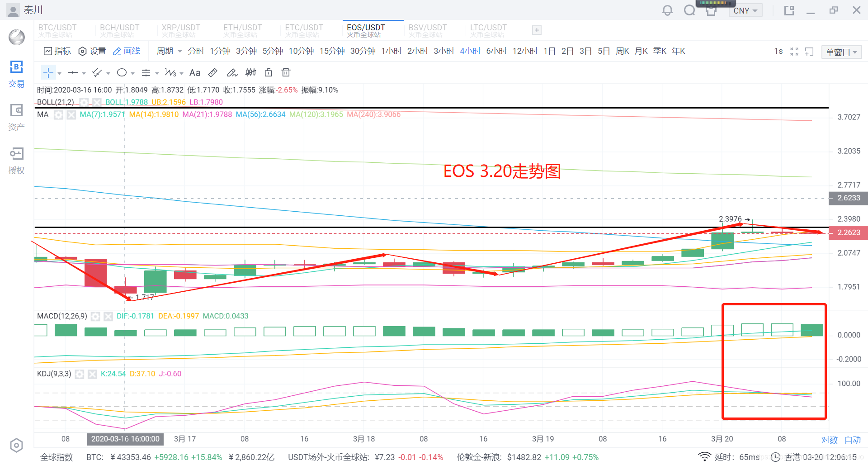Remove the MACD indicator with X
This screenshot has width=868, height=465.
(x=108, y=317)
